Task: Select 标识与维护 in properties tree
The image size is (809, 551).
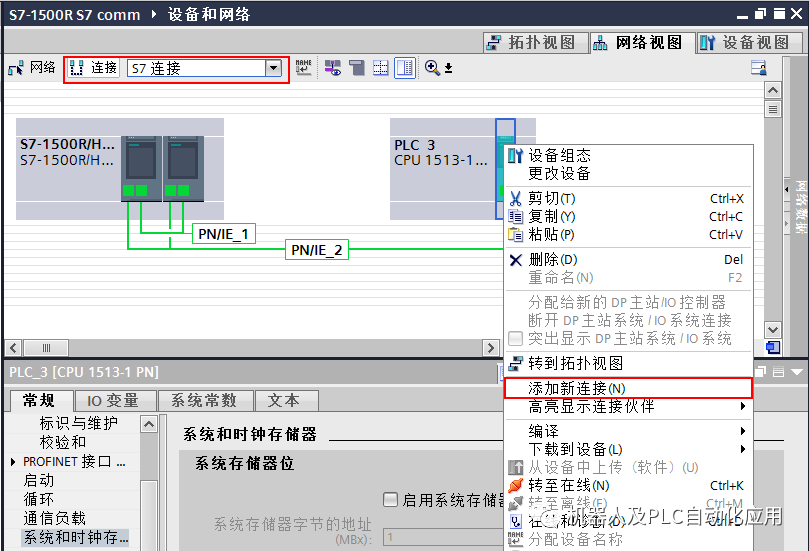Action: coord(78,423)
